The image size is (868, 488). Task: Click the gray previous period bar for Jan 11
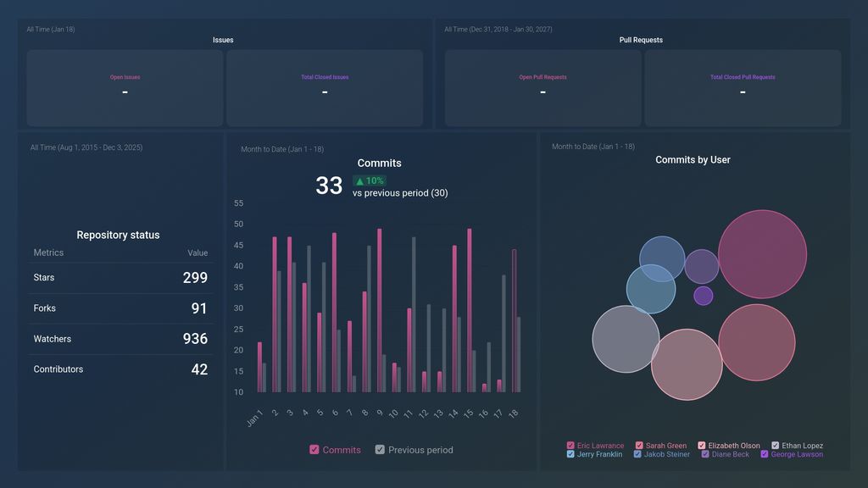tap(414, 315)
